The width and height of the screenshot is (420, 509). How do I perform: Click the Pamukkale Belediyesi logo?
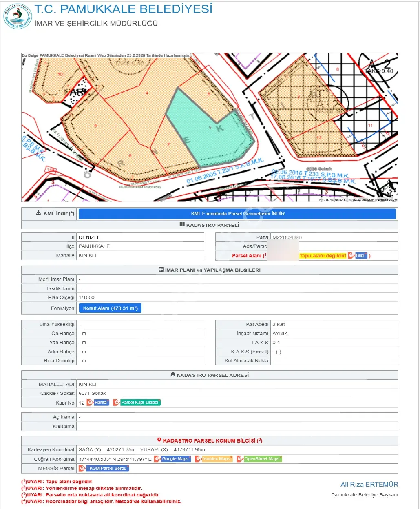pyautogui.click(x=17, y=16)
